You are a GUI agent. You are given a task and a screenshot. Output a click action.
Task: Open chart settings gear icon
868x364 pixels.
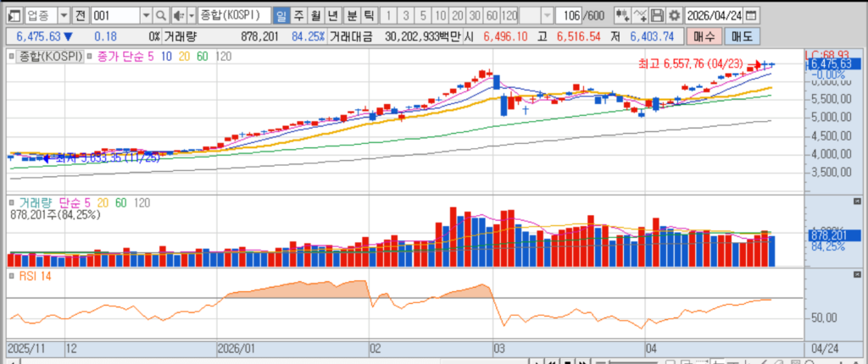click(675, 16)
